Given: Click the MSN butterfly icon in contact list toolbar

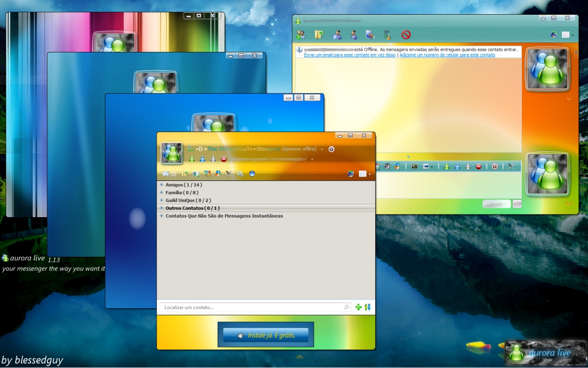Looking at the screenshot, I should (x=351, y=173).
